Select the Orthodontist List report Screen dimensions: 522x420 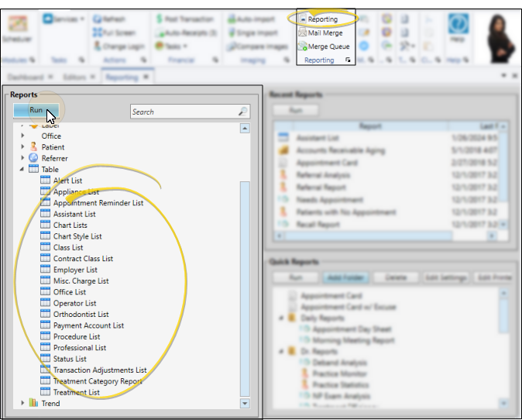click(x=81, y=315)
